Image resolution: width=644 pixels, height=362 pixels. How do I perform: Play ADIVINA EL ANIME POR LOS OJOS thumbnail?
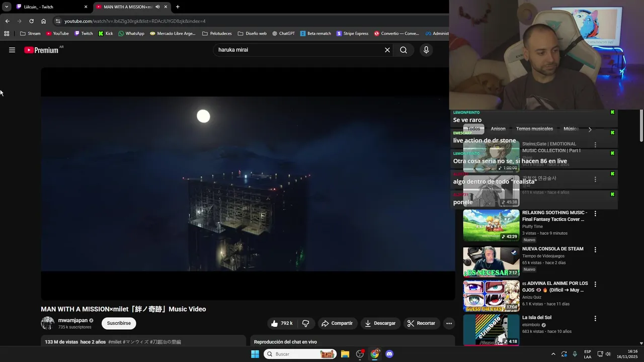click(x=491, y=296)
